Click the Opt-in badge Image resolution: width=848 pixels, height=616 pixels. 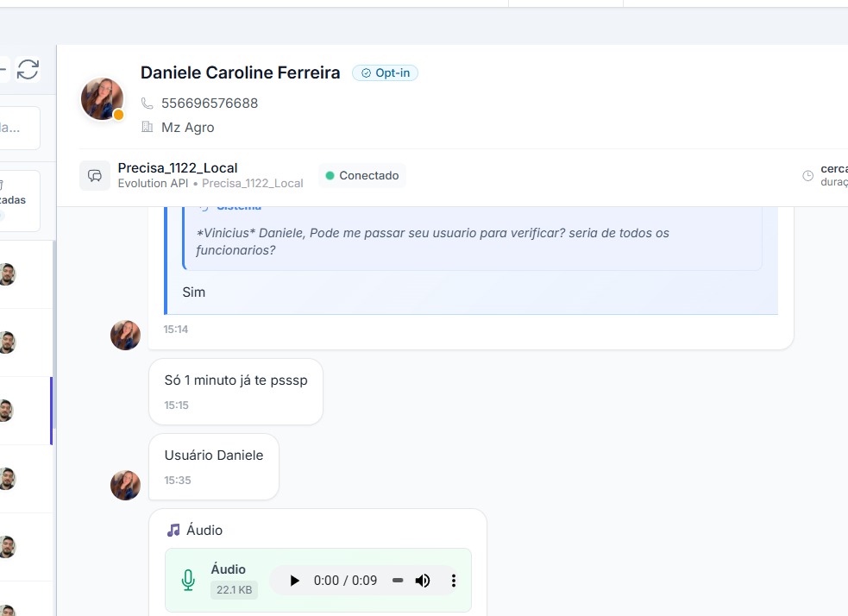point(385,73)
